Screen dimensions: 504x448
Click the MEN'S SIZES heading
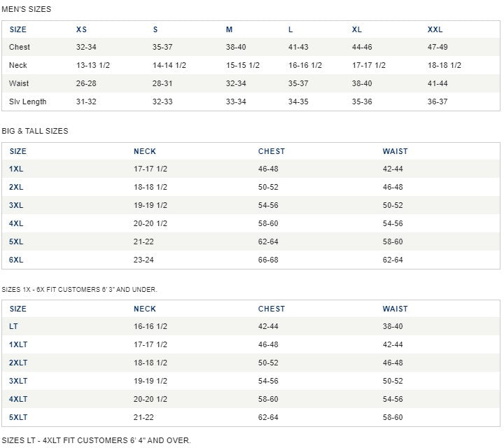(x=27, y=9)
